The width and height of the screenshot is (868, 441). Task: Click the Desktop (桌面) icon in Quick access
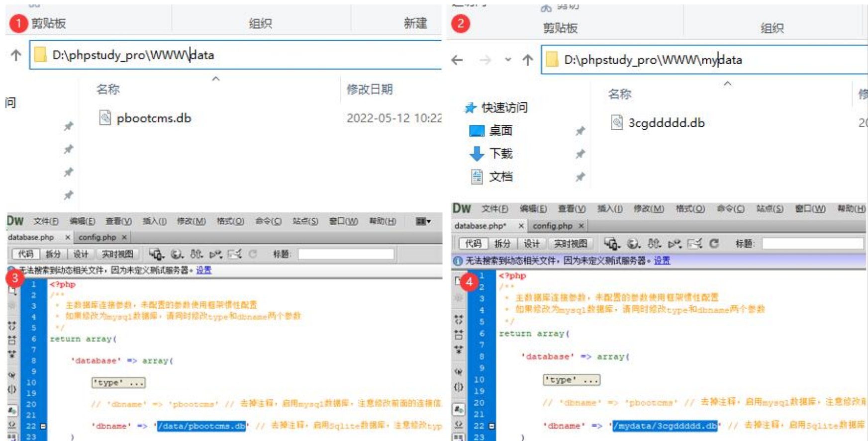pyautogui.click(x=477, y=131)
